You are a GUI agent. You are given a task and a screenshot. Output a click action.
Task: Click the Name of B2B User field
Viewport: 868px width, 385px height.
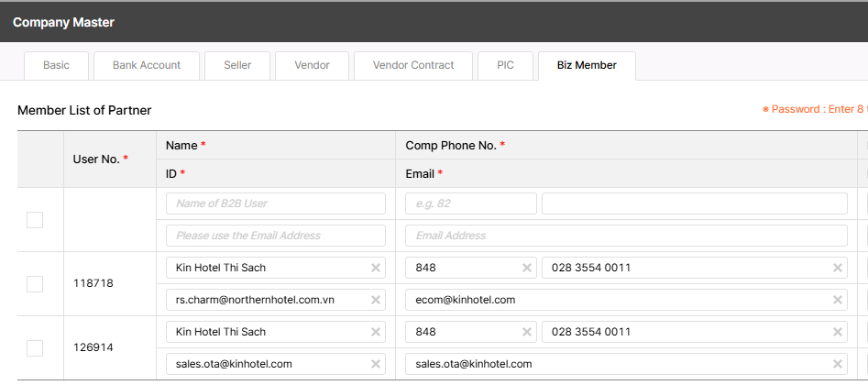pos(275,203)
